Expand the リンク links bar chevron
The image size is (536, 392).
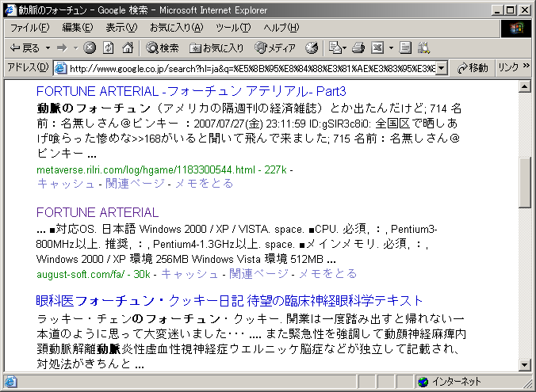click(526, 65)
